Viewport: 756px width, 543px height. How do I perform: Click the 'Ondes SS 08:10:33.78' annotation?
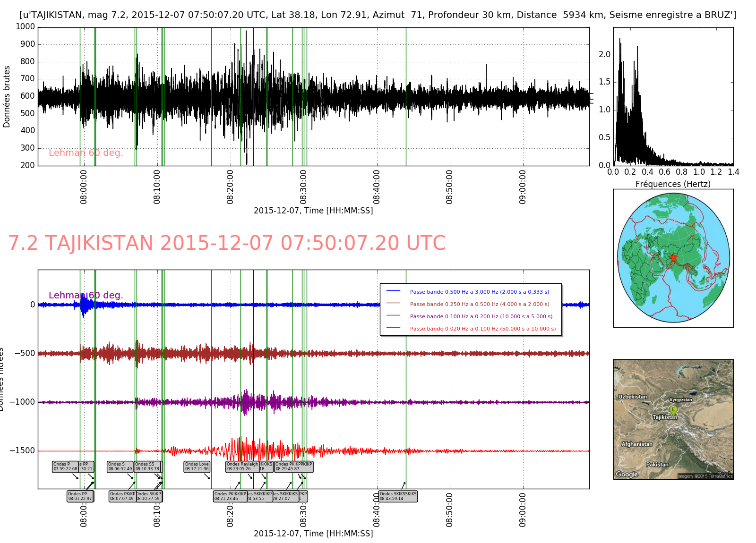pyautogui.click(x=147, y=467)
